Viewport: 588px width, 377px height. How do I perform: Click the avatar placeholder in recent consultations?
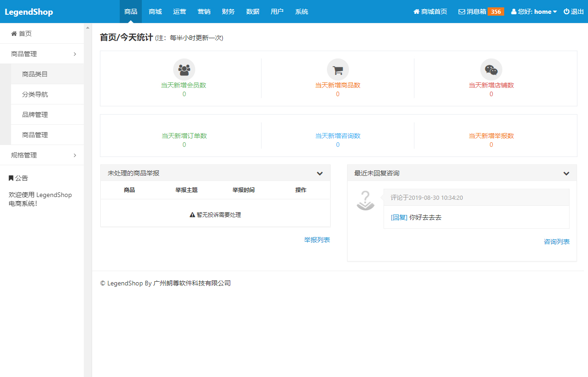[x=366, y=201]
